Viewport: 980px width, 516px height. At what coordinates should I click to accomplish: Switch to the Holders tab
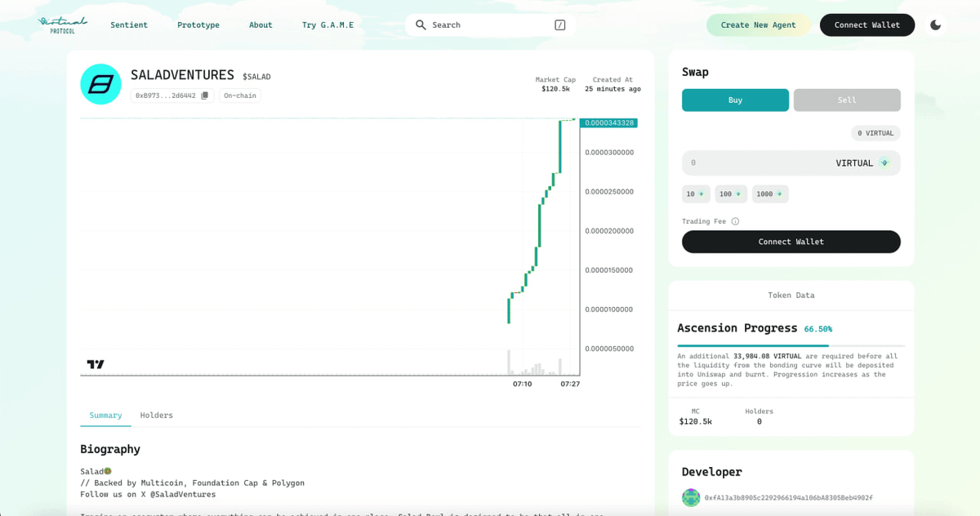tap(156, 415)
